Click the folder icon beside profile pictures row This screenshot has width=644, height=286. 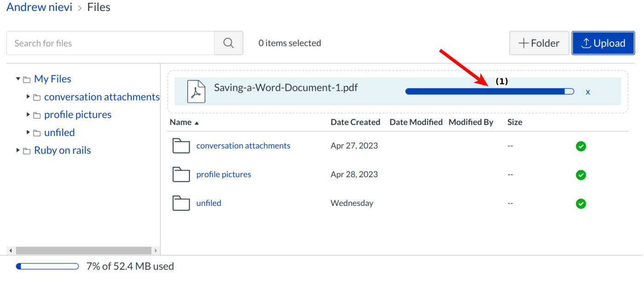[181, 175]
